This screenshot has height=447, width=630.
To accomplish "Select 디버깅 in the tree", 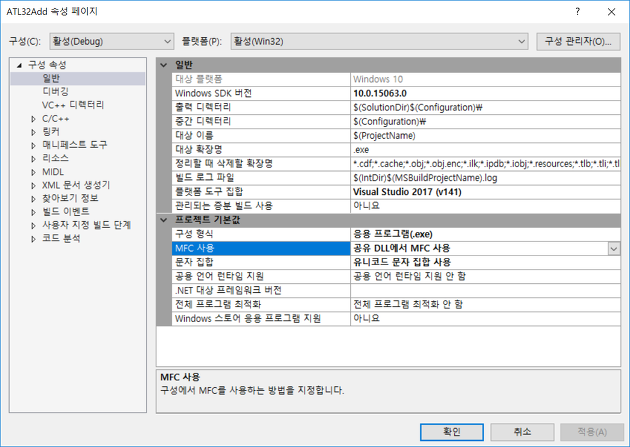I will click(x=55, y=92).
